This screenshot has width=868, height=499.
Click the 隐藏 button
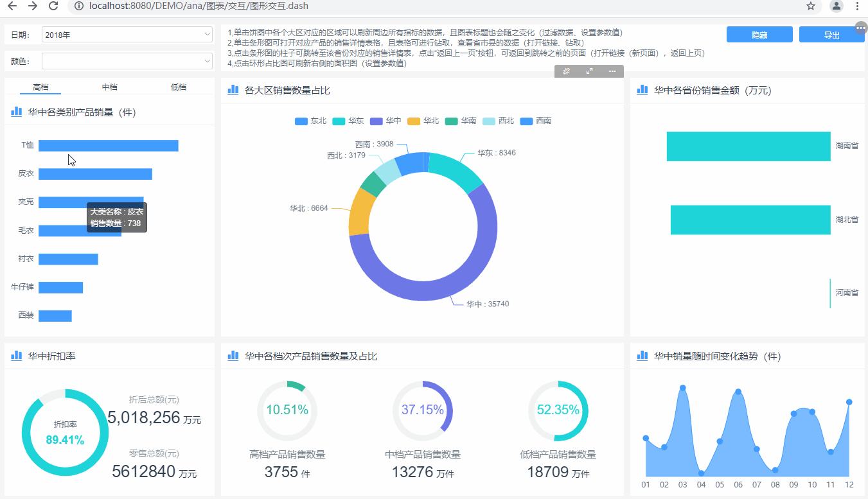click(x=759, y=34)
